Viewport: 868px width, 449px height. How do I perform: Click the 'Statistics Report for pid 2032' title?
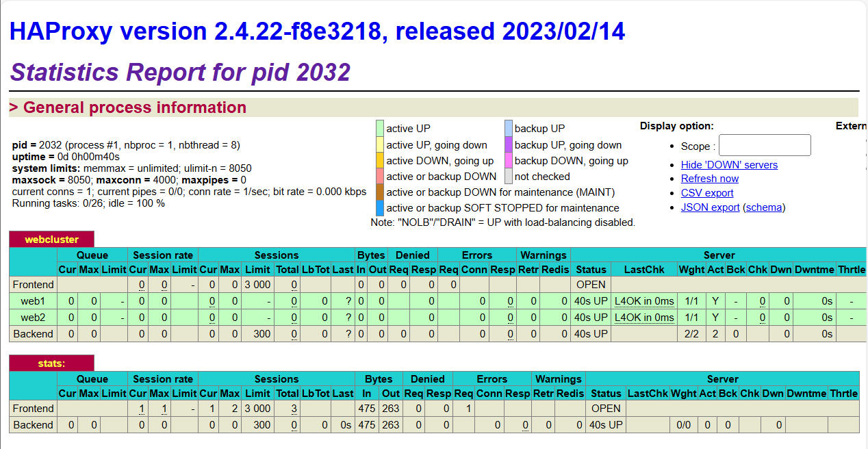click(181, 72)
